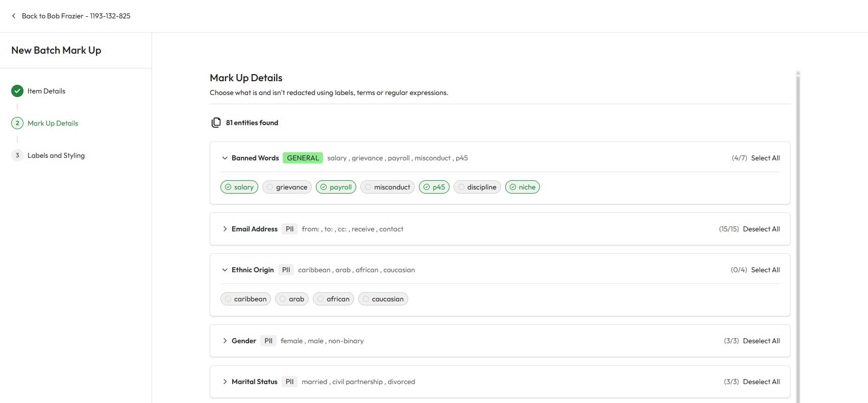Click the green Item Details checkmark icon

17,91
